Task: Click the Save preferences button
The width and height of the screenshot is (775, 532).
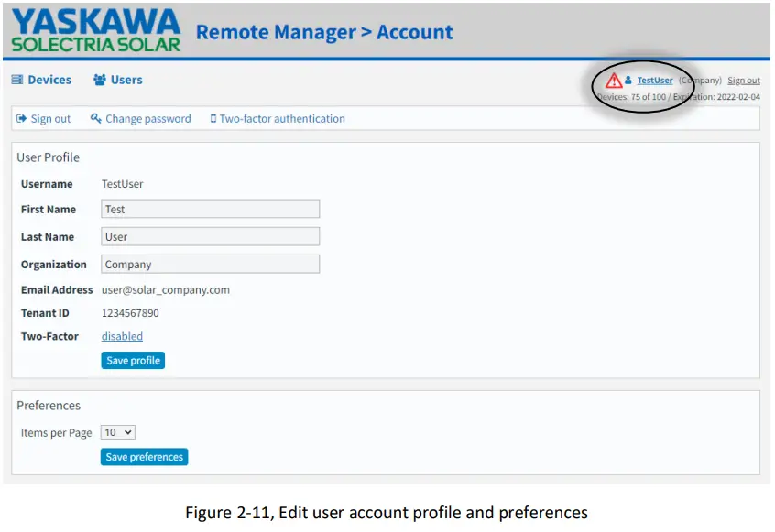Action: tap(145, 456)
